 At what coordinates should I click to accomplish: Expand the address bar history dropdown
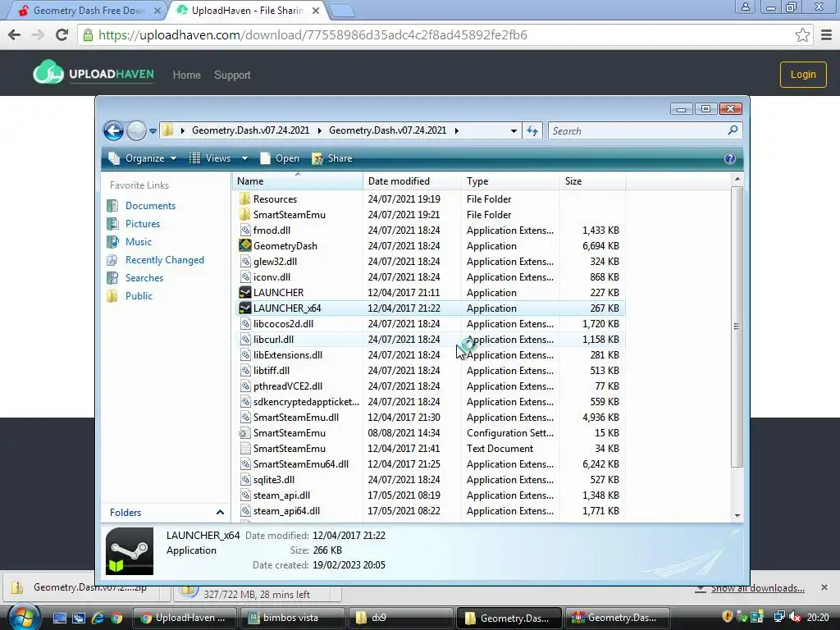514,130
